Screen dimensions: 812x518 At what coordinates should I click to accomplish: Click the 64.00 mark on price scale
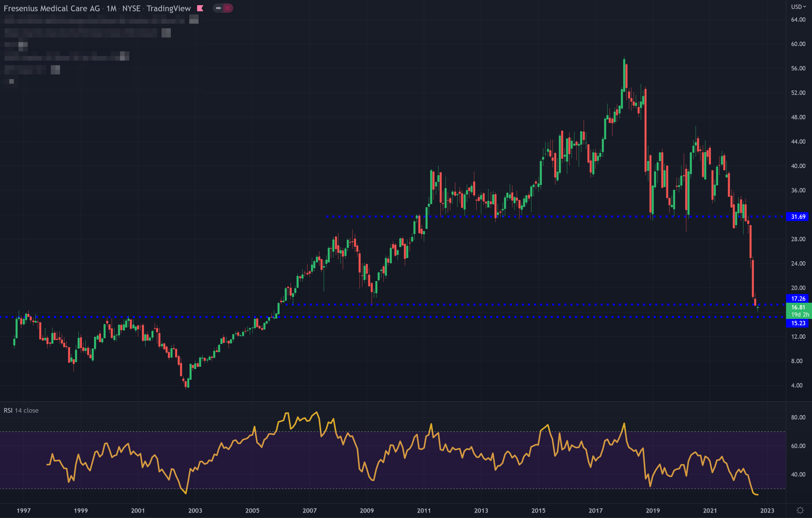click(798, 20)
